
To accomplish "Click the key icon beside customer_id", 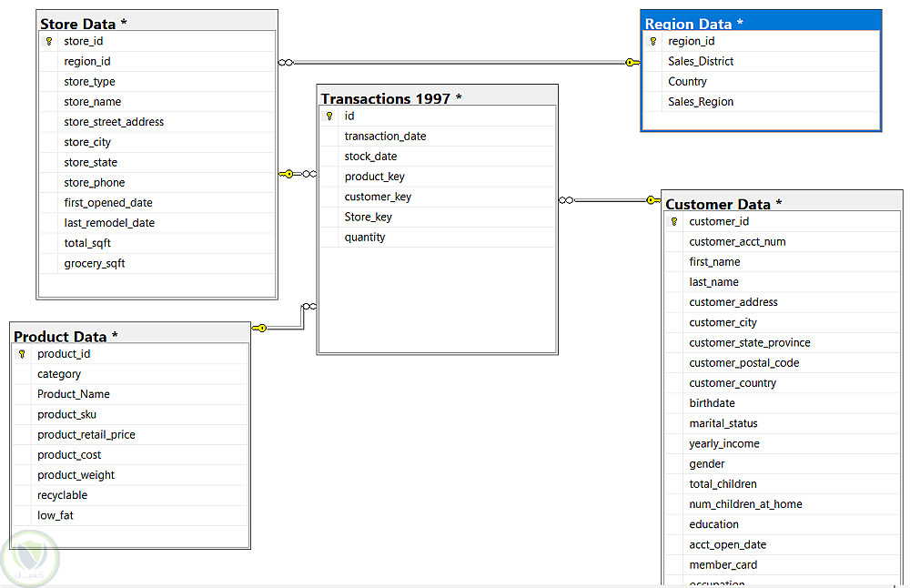I will tap(673, 222).
